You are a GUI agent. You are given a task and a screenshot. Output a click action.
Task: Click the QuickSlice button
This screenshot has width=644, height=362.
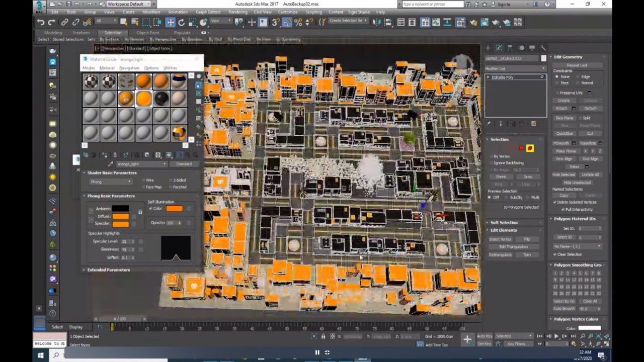564,134
